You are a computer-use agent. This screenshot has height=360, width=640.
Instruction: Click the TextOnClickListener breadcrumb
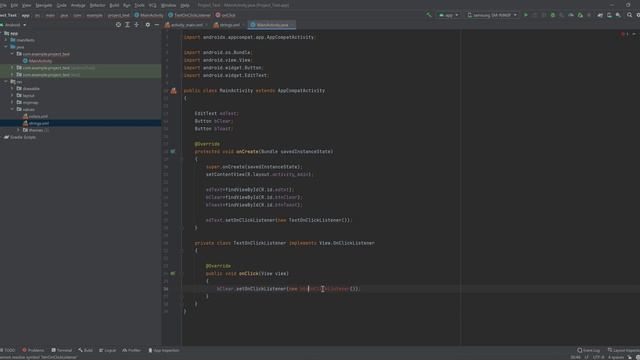pyautogui.click(x=189, y=15)
